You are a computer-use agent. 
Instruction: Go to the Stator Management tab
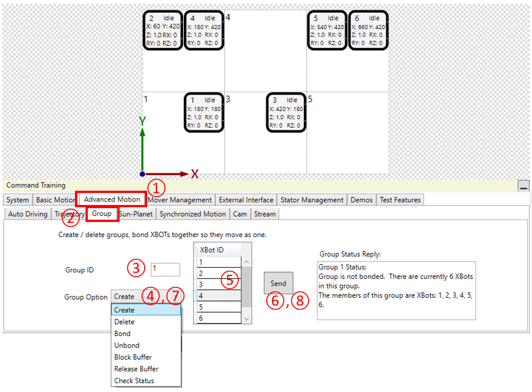tap(312, 200)
